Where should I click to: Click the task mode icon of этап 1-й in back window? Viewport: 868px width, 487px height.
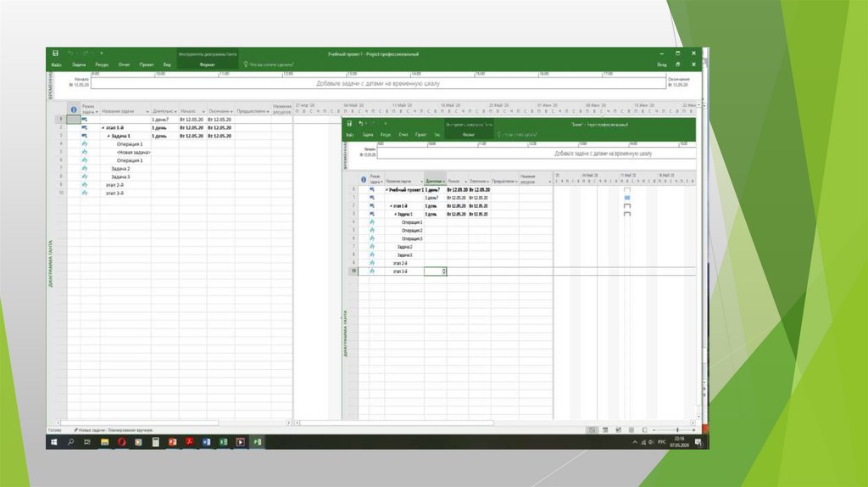(x=85, y=127)
